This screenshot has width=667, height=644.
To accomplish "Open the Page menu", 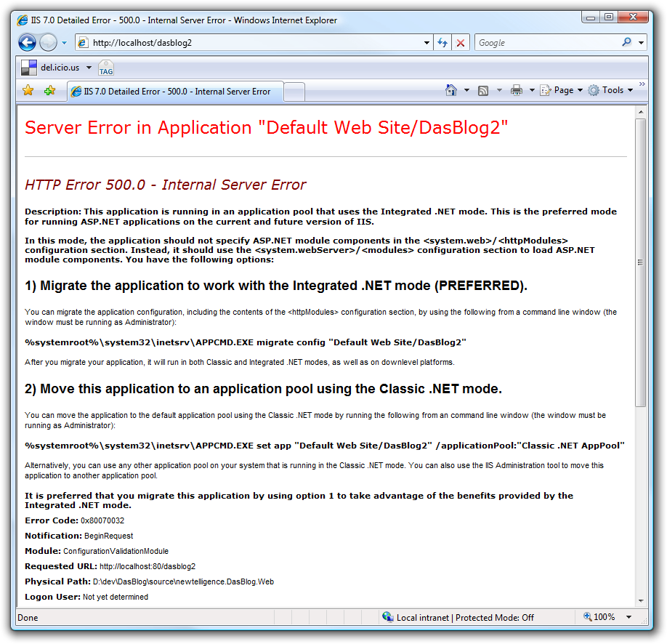I will [x=562, y=91].
